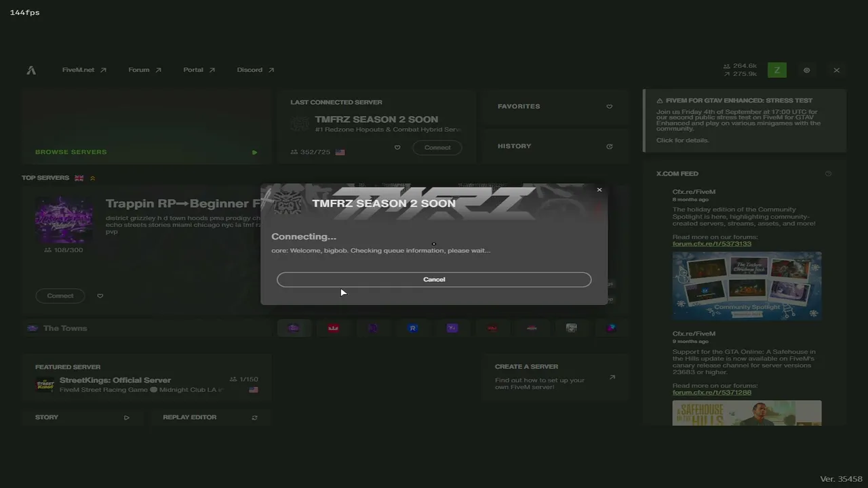Click the US flag beside 352/725
The width and height of the screenshot is (868, 488).
[340, 152]
